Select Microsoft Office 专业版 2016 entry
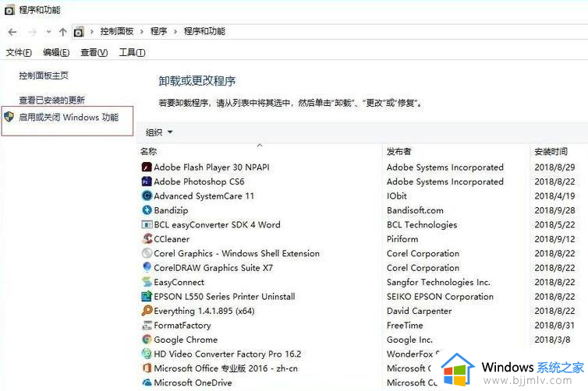588x391 pixels. click(x=225, y=368)
